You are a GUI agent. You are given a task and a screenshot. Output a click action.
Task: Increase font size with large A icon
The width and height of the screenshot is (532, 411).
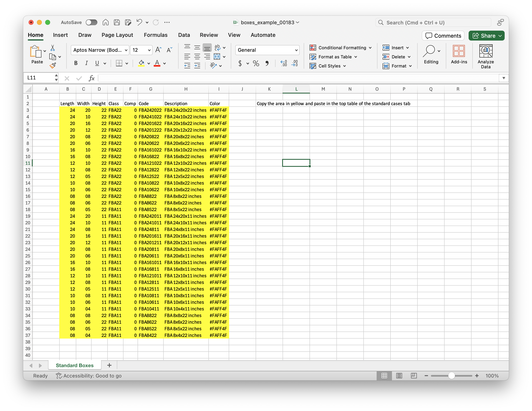click(158, 50)
